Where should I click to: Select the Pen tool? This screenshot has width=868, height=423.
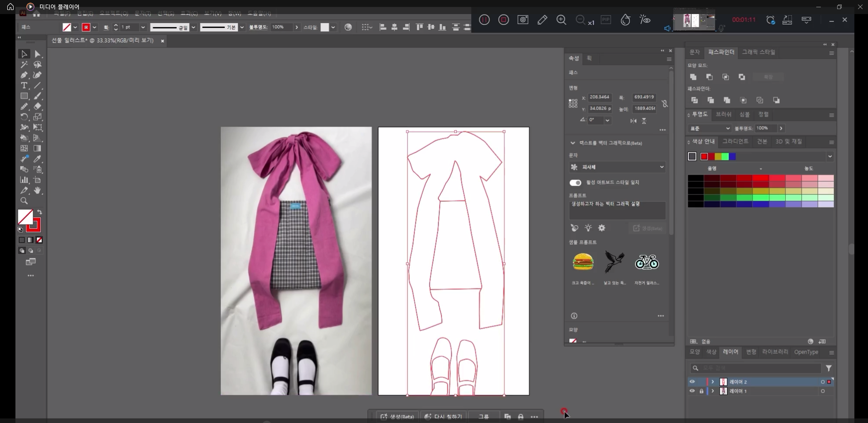point(24,75)
